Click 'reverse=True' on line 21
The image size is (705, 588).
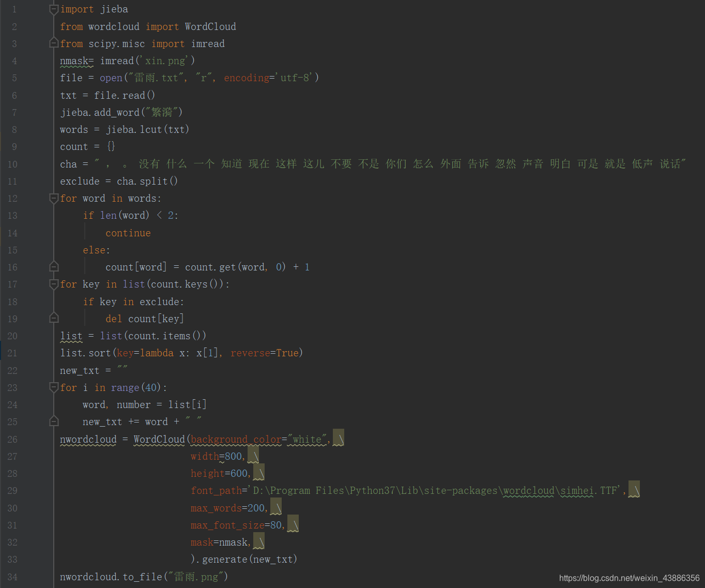(265, 353)
